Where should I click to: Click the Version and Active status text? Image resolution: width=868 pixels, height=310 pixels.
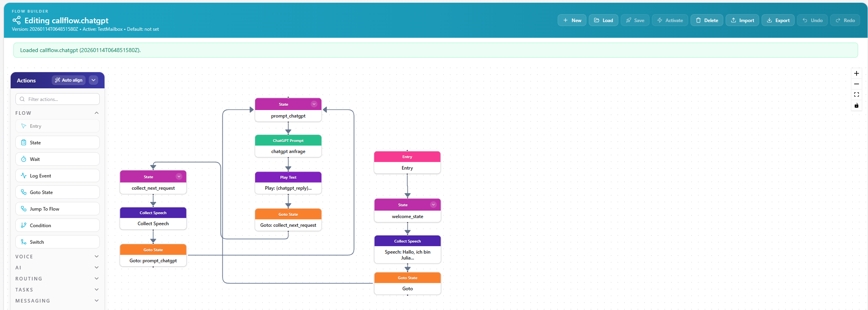click(x=85, y=29)
